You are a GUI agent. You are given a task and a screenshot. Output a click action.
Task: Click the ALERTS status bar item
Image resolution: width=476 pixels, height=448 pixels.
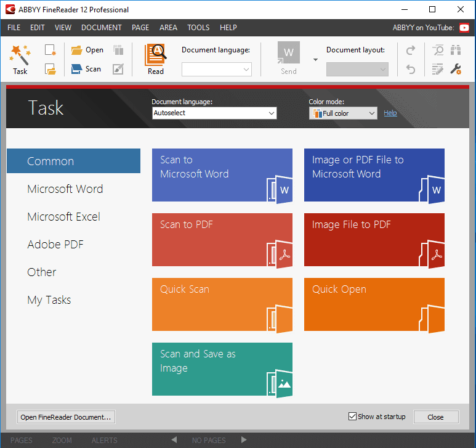[x=105, y=440]
